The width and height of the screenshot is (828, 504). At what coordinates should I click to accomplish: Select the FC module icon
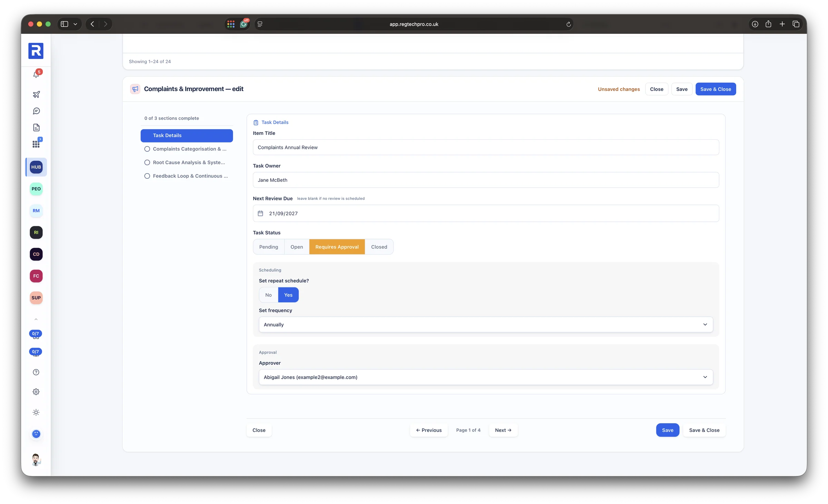click(x=36, y=276)
